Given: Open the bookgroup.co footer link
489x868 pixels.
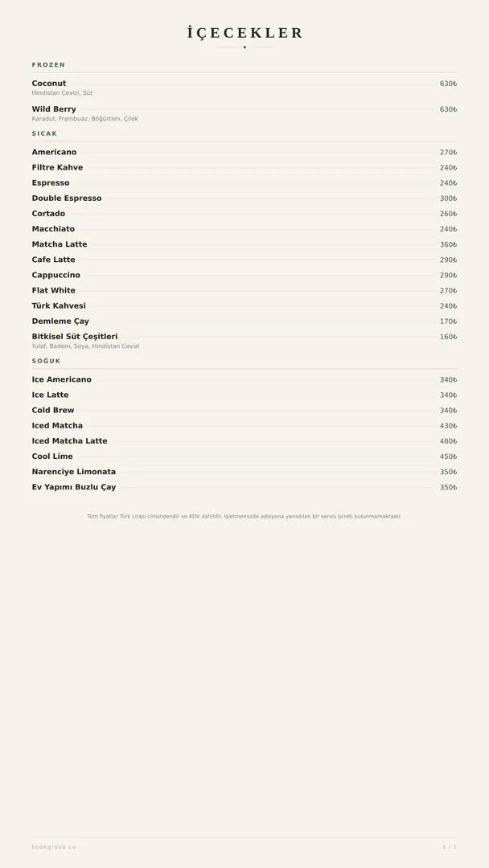Looking at the screenshot, I should 54,847.
